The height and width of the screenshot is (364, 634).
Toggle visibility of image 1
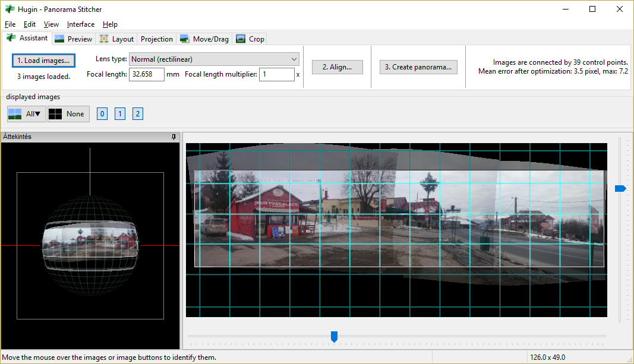(120, 114)
